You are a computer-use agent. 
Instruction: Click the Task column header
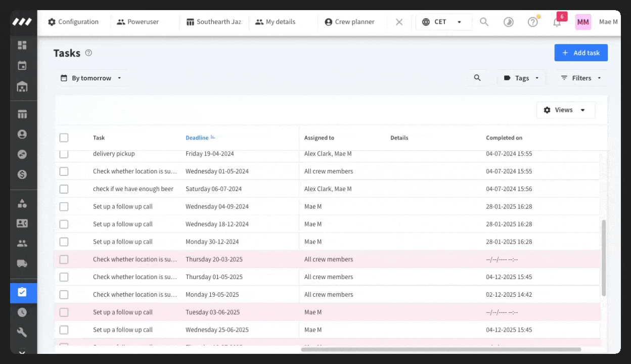pyautogui.click(x=99, y=138)
